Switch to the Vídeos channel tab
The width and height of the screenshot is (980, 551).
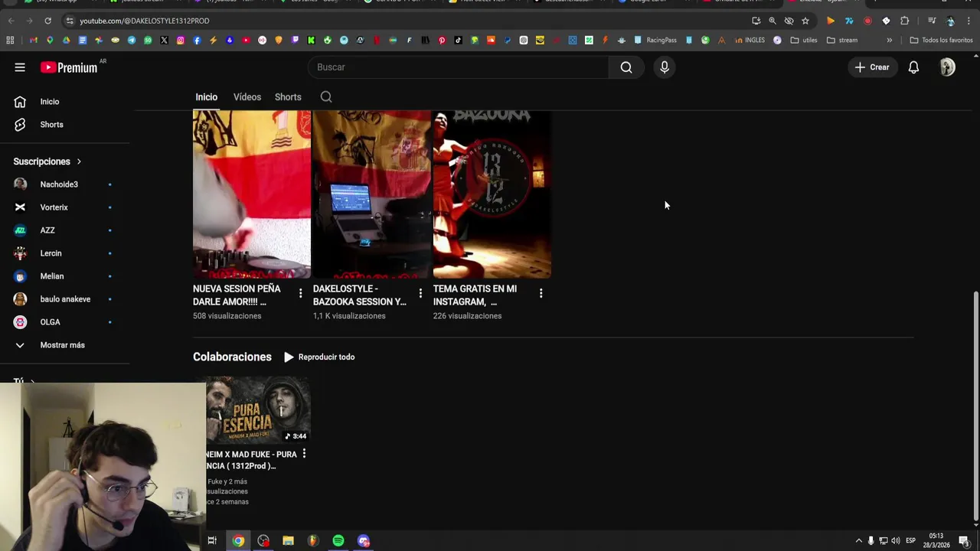[x=247, y=97]
